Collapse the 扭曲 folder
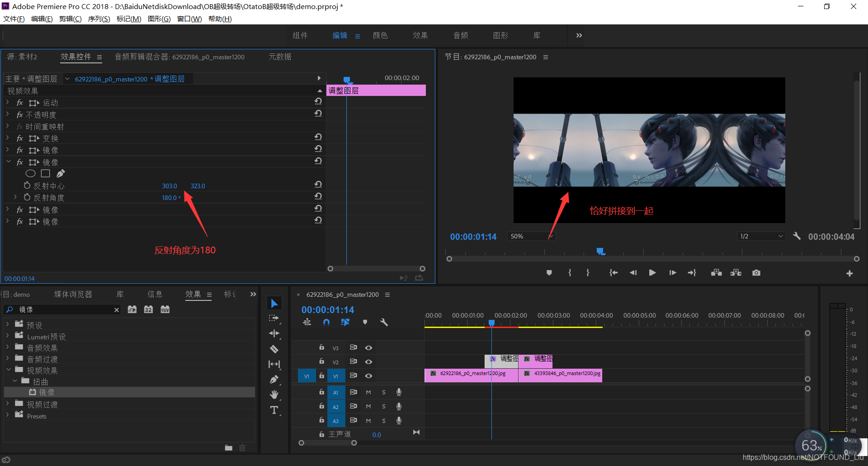The image size is (868, 466). (x=15, y=381)
